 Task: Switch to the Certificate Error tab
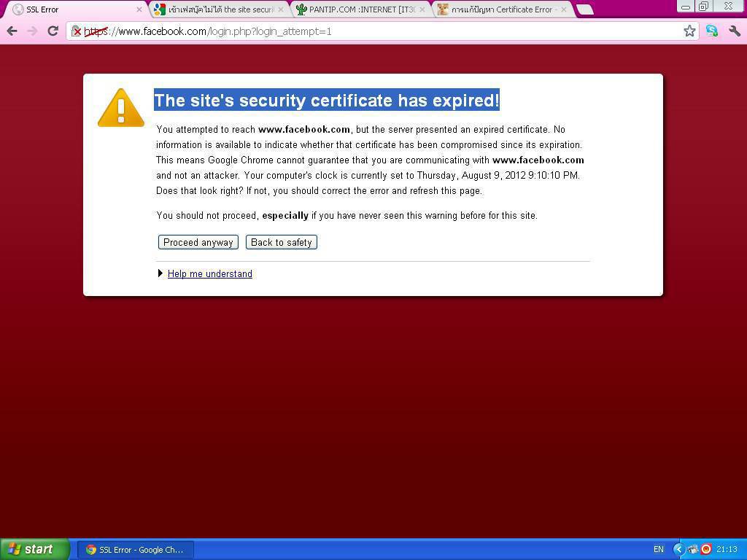pos(500,9)
